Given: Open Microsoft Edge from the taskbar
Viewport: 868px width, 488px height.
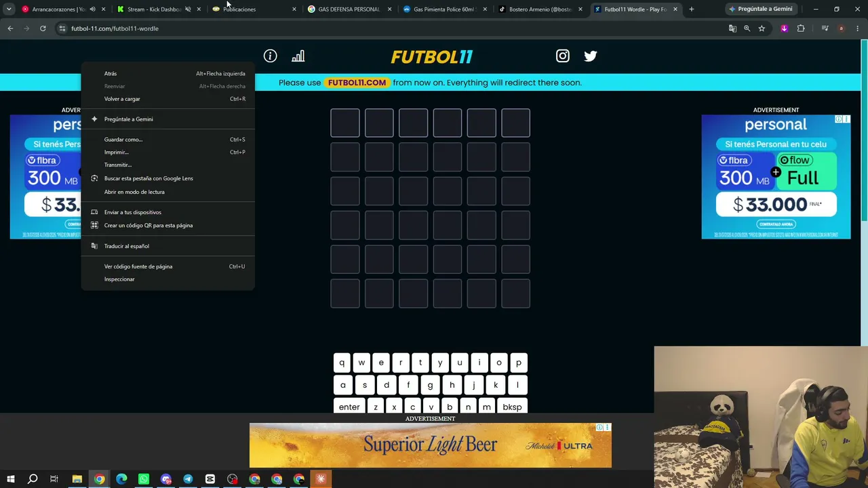Looking at the screenshot, I should pos(121,479).
